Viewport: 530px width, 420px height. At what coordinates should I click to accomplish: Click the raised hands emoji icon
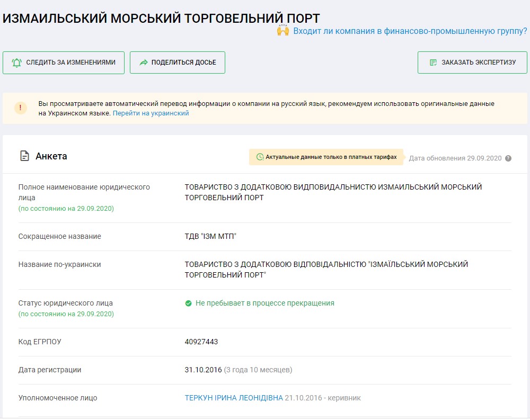[283, 30]
